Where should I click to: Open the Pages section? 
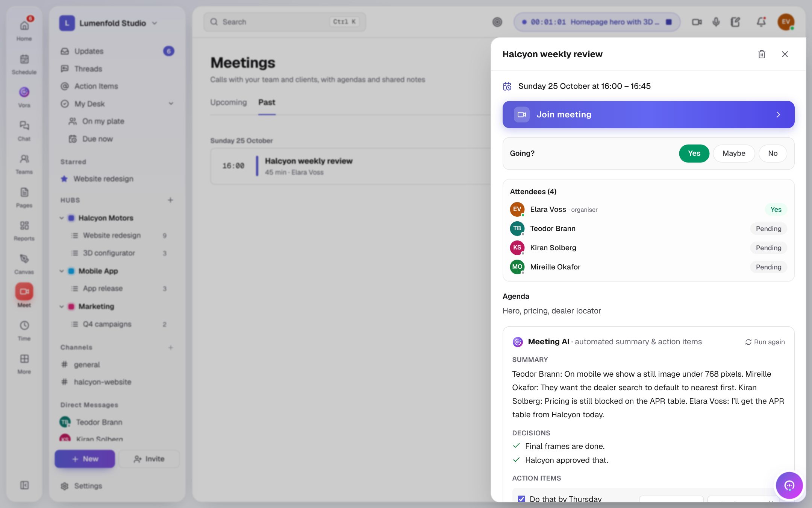(24, 197)
